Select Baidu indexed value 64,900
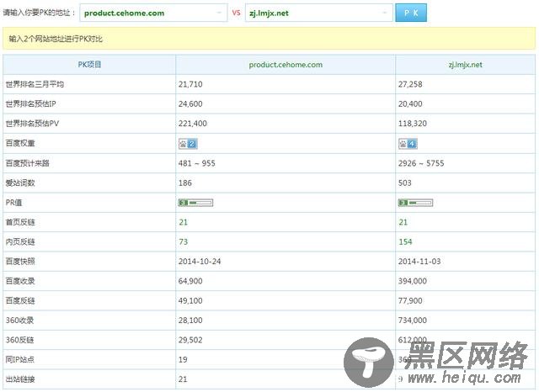This screenshot has width=539, height=392. (x=190, y=281)
